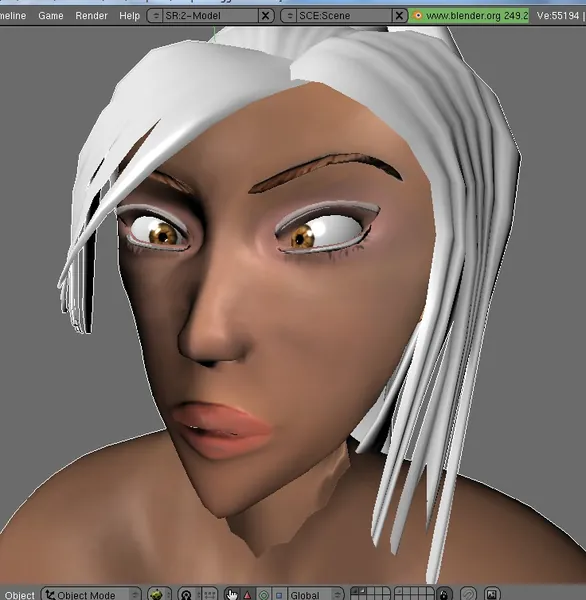The width and height of the screenshot is (586, 600).
Task: Open the Game menu
Action: click(x=51, y=16)
